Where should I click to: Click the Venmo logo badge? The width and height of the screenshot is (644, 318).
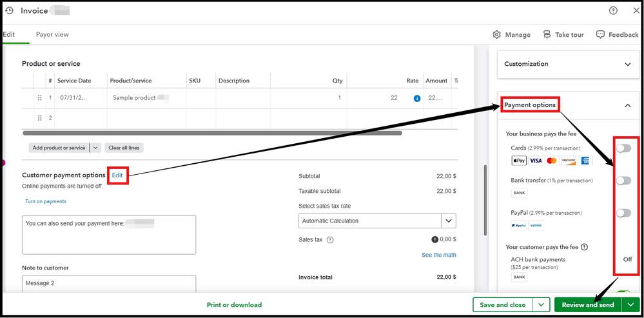coord(536,225)
